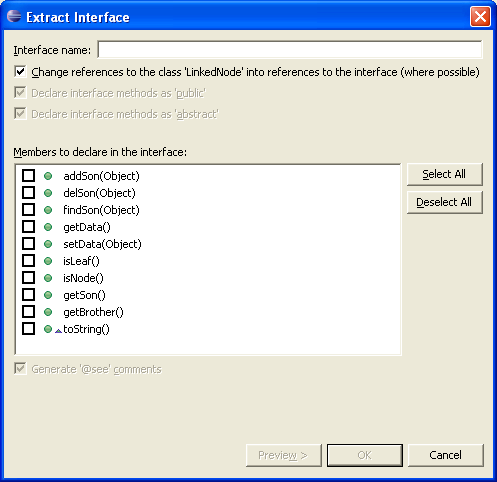Tick the isNode() checkbox
The width and height of the screenshot is (497, 482).
pyautogui.click(x=28, y=277)
